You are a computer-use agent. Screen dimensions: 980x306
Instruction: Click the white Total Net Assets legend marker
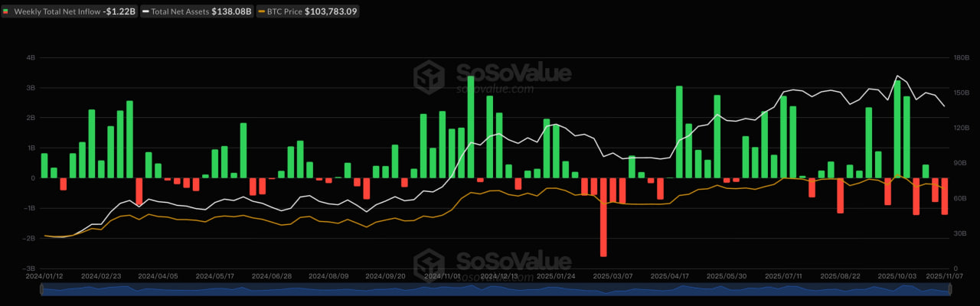[x=144, y=11]
